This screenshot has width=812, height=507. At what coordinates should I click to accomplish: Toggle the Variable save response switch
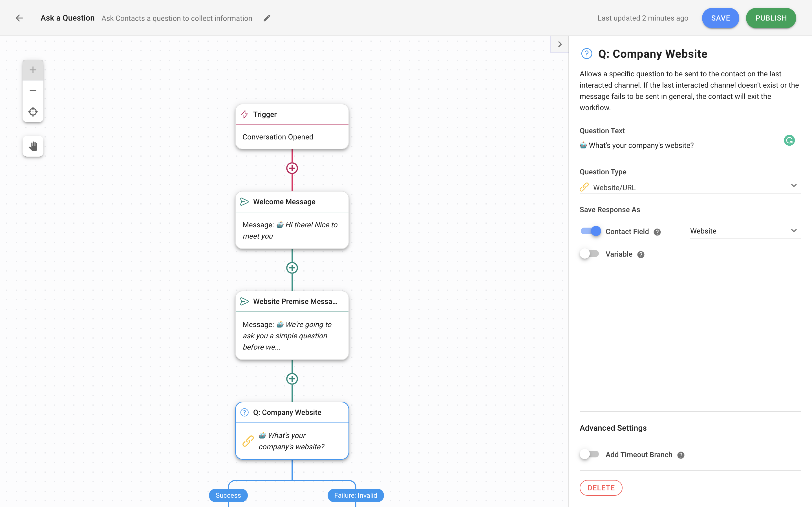point(589,253)
